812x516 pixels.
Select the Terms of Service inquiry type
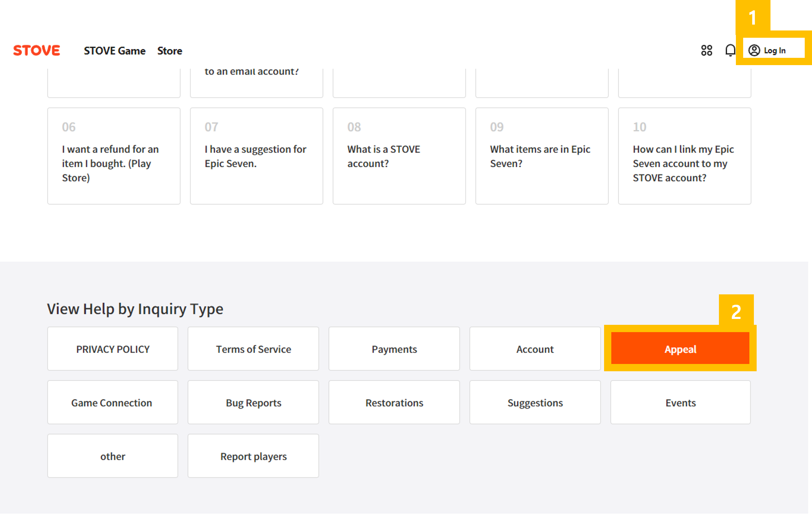click(x=253, y=349)
